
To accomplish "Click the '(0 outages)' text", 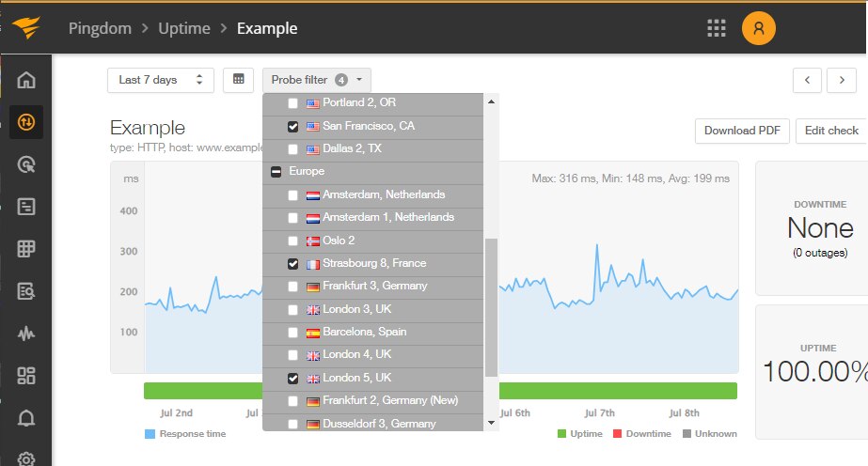I will pos(820,253).
